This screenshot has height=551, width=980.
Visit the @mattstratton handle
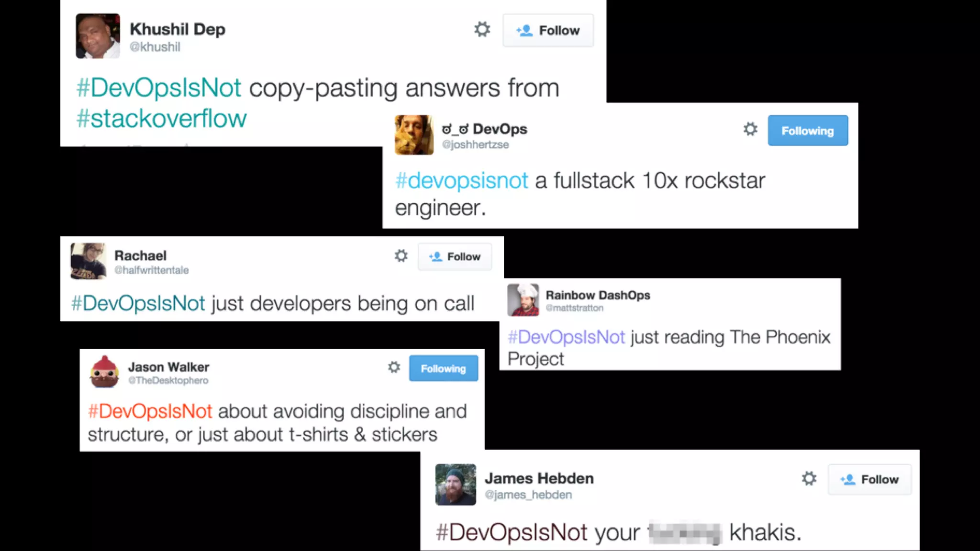575,308
